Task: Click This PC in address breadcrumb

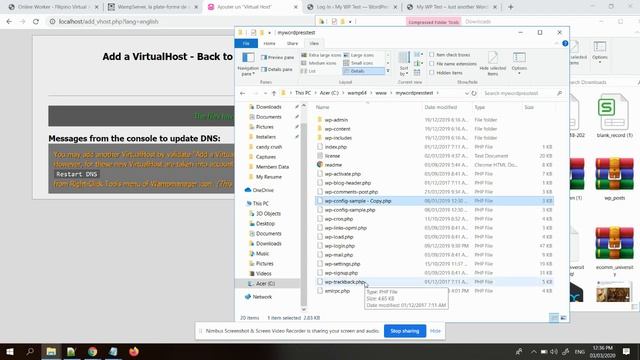Action: pyautogui.click(x=303, y=93)
